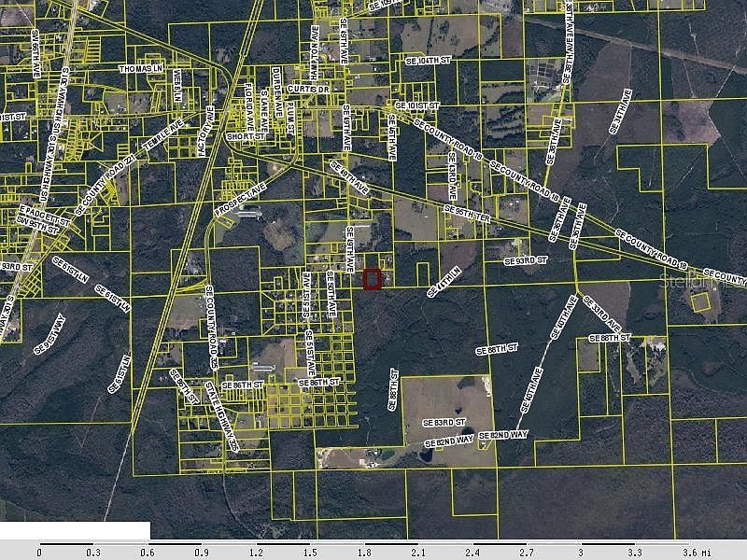Select the SE 93RD ST label

[x=525, y=260]
